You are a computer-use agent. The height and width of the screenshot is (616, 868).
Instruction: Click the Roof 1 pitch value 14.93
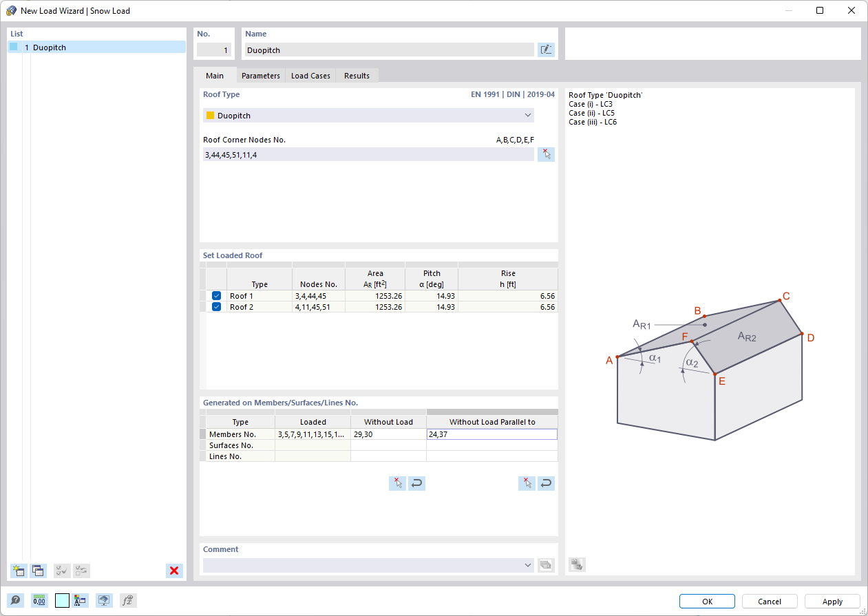click(432, 296)
